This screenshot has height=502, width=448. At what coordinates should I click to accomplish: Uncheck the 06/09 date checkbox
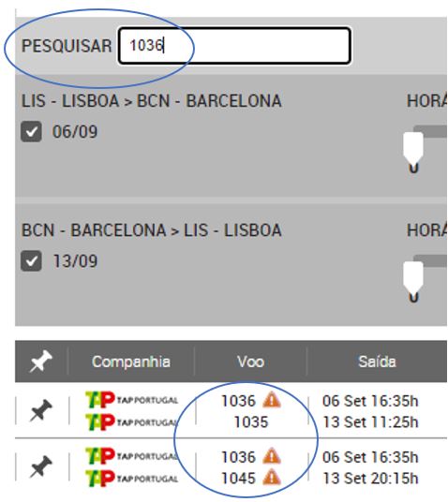click(x=31, y=131)
